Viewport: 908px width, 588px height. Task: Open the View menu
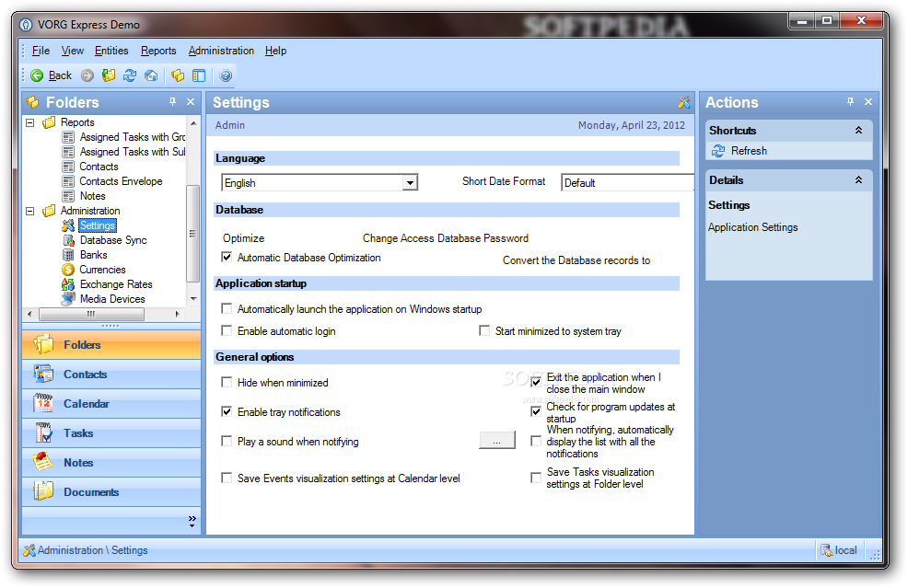(x=73, y=51)
